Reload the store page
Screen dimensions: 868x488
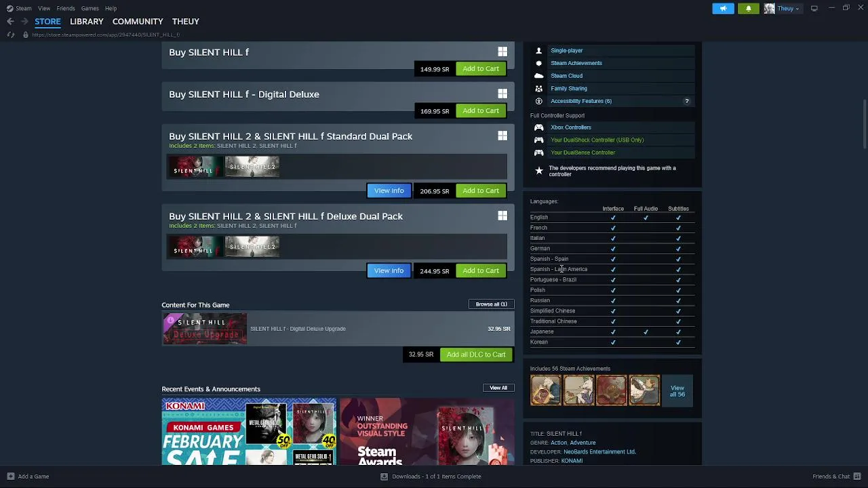(x=10, y=35)
